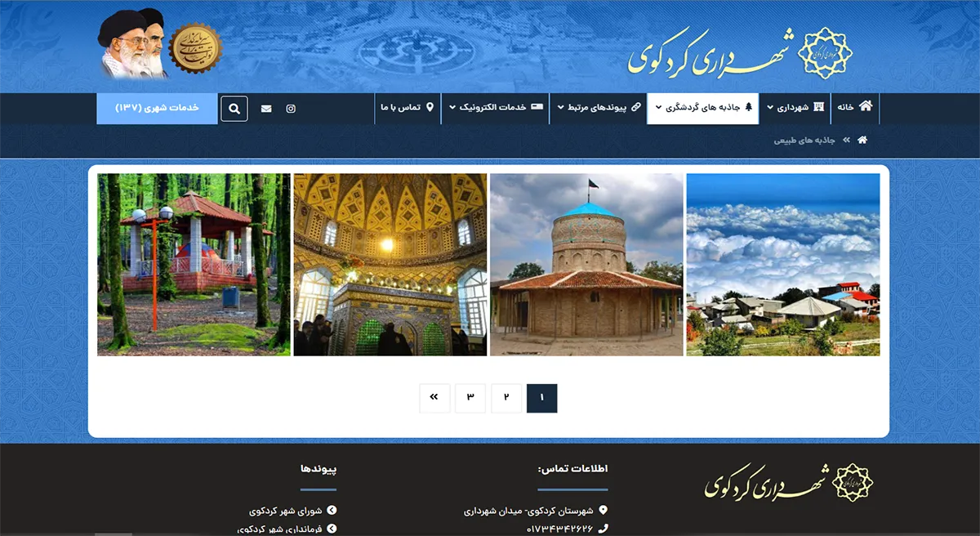Go to page 2 in pagination
This screenshot has width=980, height=536.
click(x=506, y=398)
